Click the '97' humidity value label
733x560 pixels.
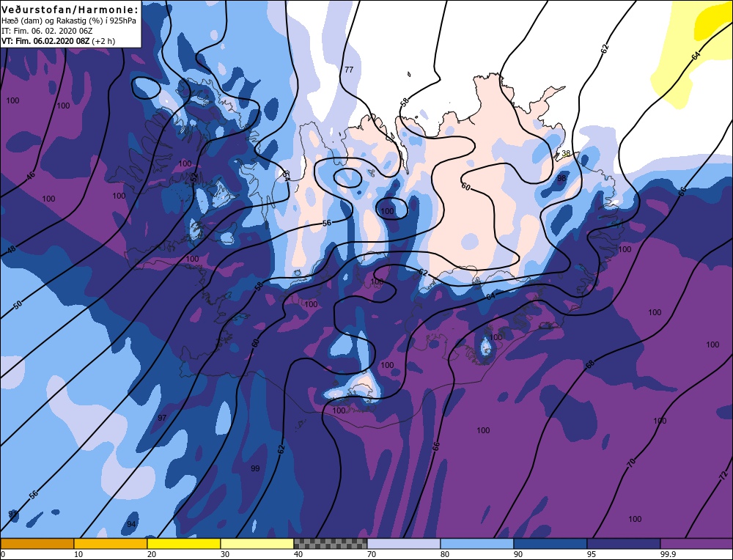[162, 418]
